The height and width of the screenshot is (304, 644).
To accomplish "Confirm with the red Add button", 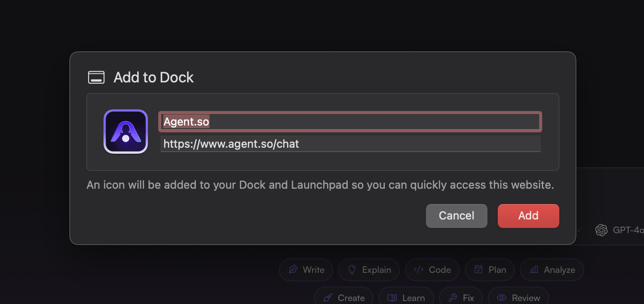I will (529, 216).
